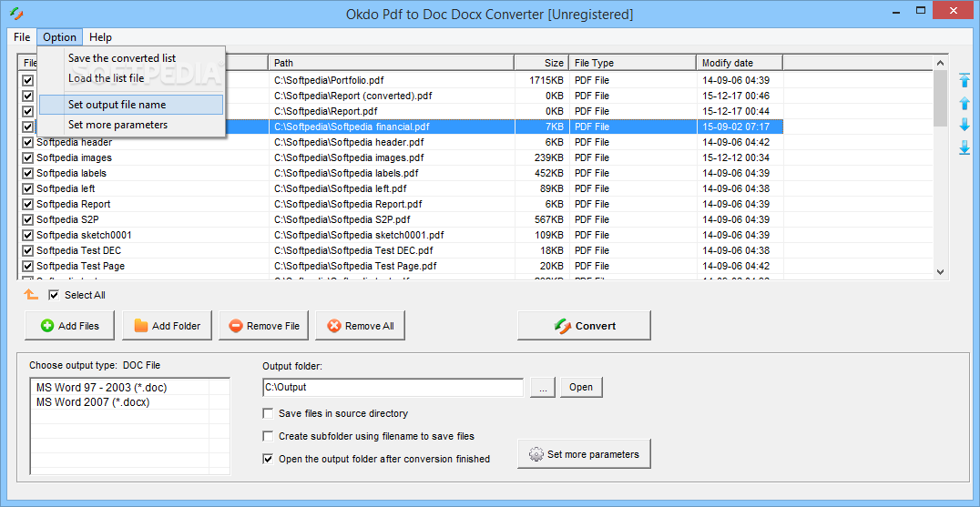Viewport: 980px width, 507px height.
Task: Choose Save the converted list
Action: coord(130,58)
